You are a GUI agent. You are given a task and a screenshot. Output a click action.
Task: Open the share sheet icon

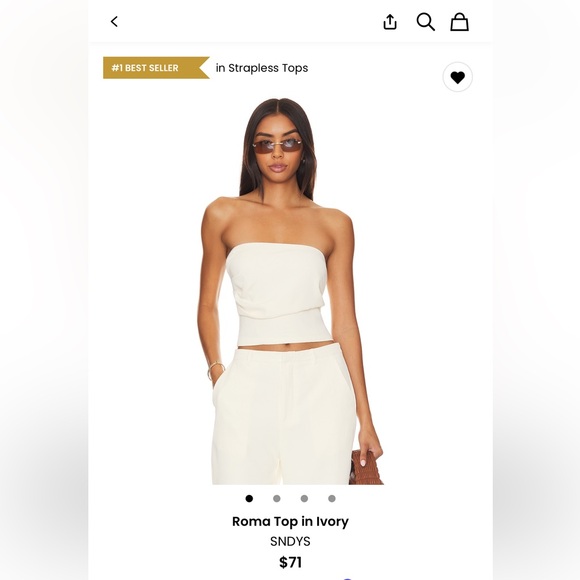390,22
